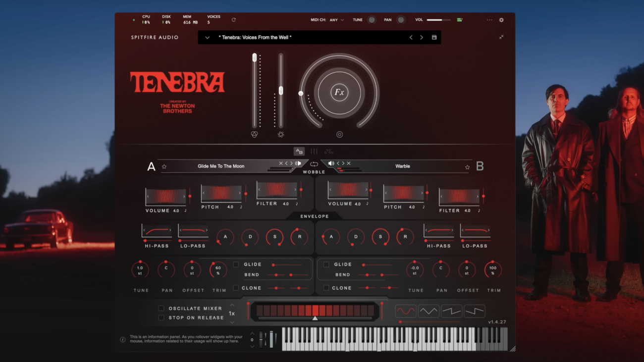Screen dimensions: 644x362
Task: Open the three-dots more options menu
Action: (x=489, y=20)
